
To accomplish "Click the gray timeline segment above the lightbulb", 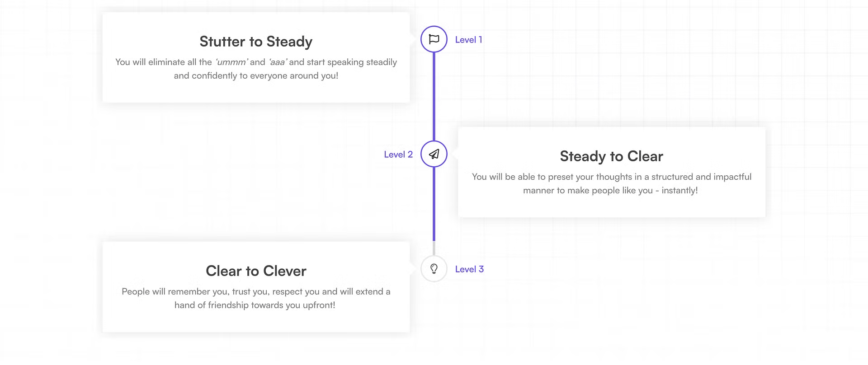I will coord(434,248).
